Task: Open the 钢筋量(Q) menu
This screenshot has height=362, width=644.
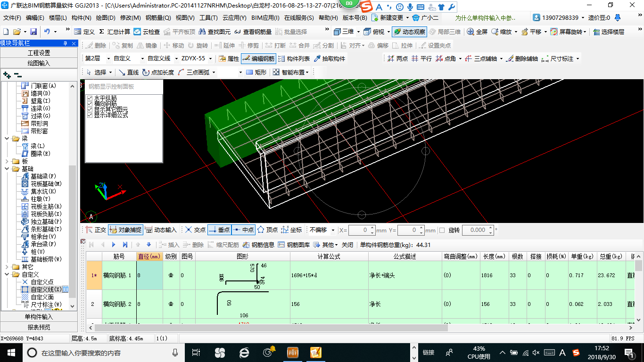Action: click(158, 18)
